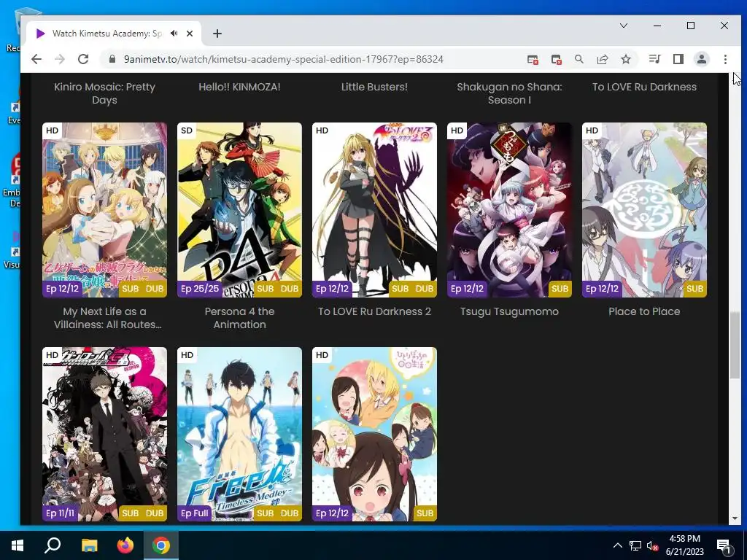747x560 pixels.
Task: Click the scrollbar down arrow
Action: coord(735,518)
